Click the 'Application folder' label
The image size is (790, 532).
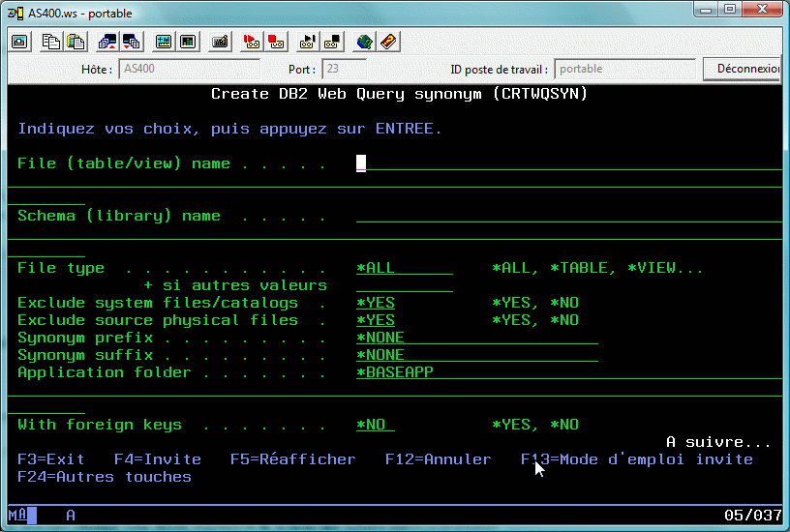pos(105,372)
